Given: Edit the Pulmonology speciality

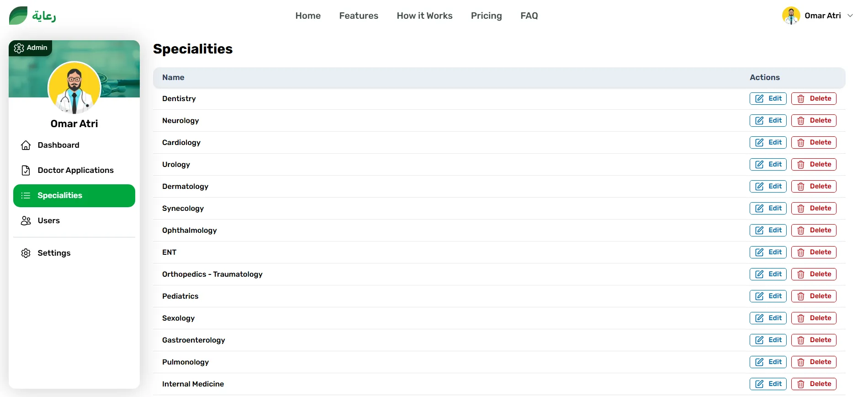Looking at the screenshot, I should point(768,362).
